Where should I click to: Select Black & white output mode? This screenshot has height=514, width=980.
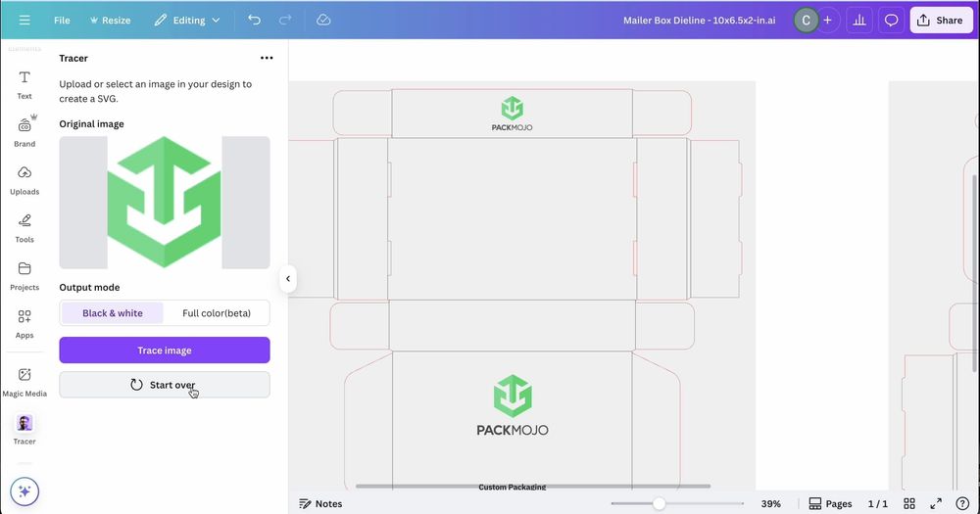point(112,313)
